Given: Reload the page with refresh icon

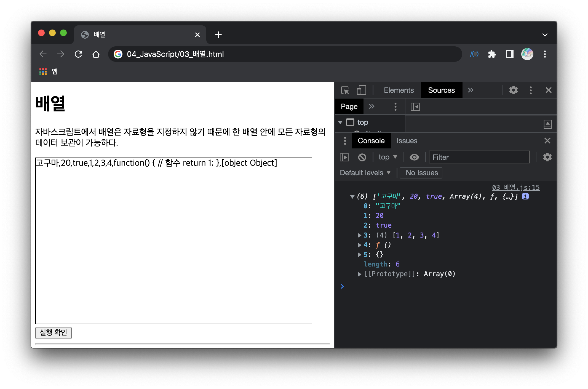Looking at the screenshot, I should coord(79,54).
